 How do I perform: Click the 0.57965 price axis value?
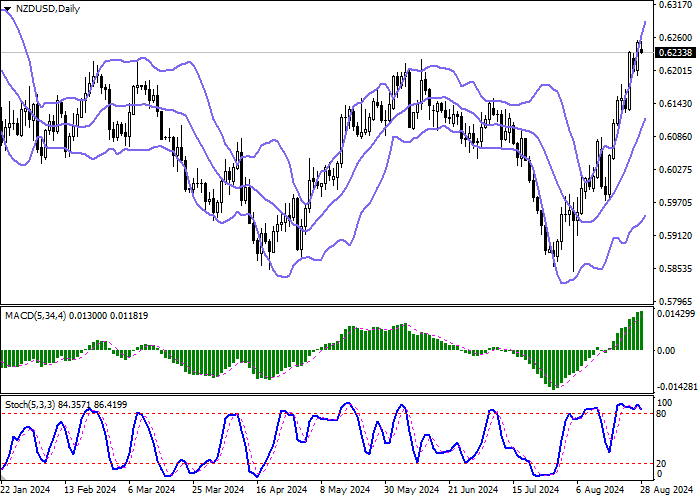click(675, 301)
